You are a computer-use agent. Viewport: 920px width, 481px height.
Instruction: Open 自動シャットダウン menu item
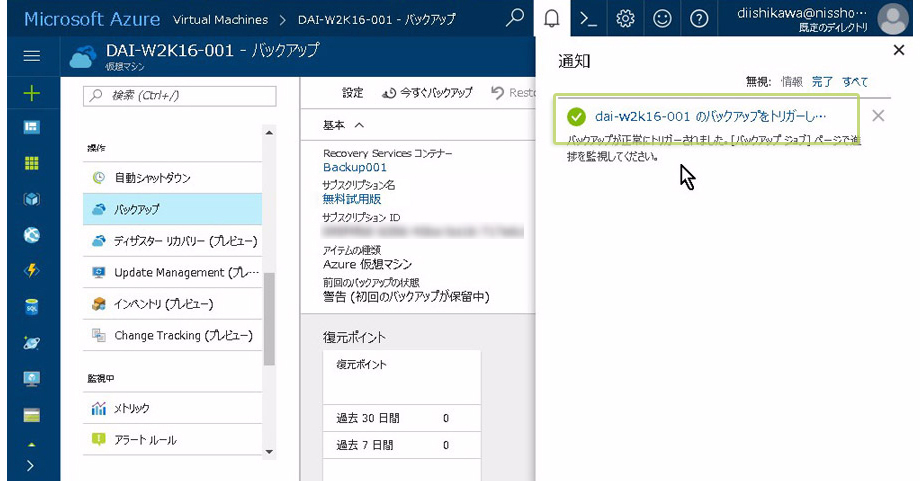(x=152, y=178)
